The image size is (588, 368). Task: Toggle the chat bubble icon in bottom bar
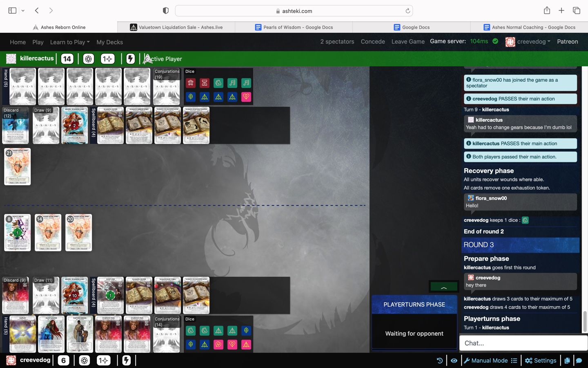(579, 361)
